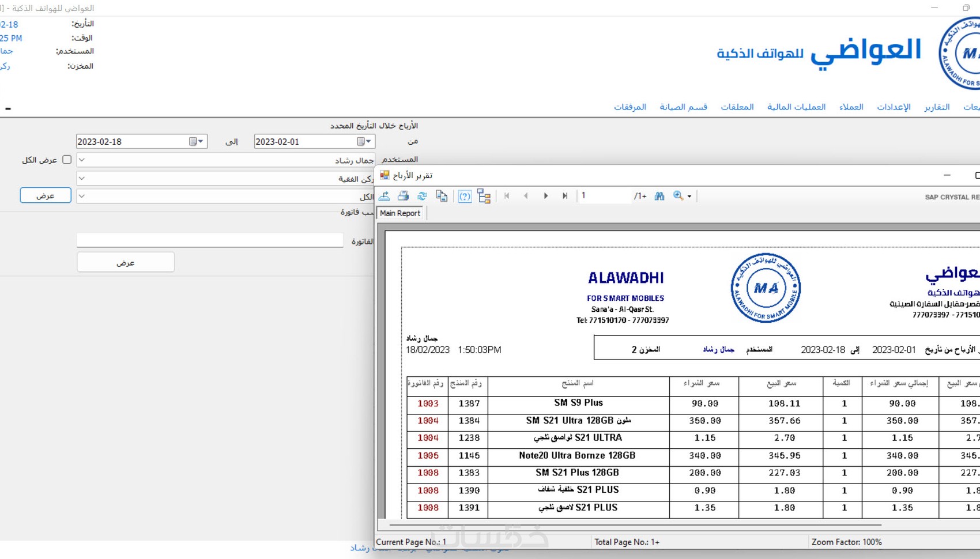The image size is (980, 559).
Task: Jump to the last report page
Action: tap(565, 196)
